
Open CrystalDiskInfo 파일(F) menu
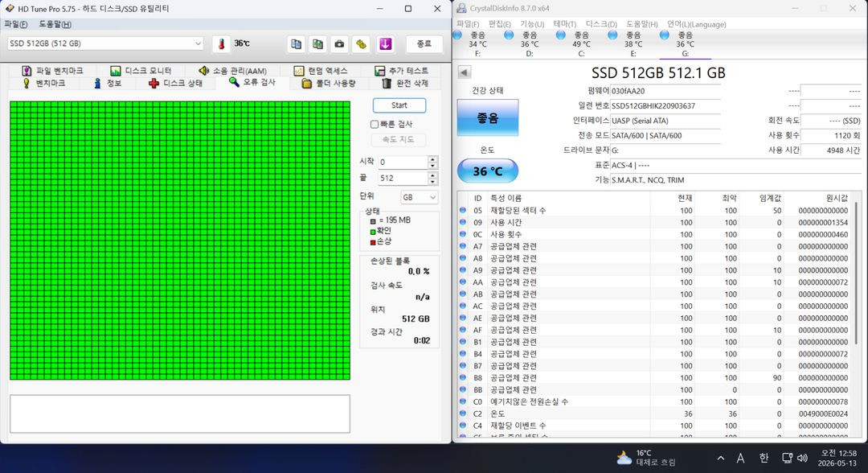click(x=468, y=24)
